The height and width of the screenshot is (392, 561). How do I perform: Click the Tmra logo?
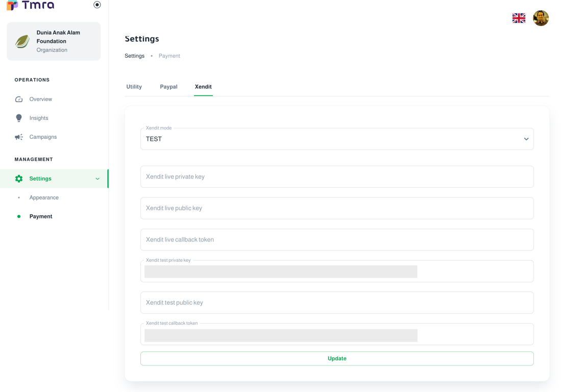tap(31, 5)
